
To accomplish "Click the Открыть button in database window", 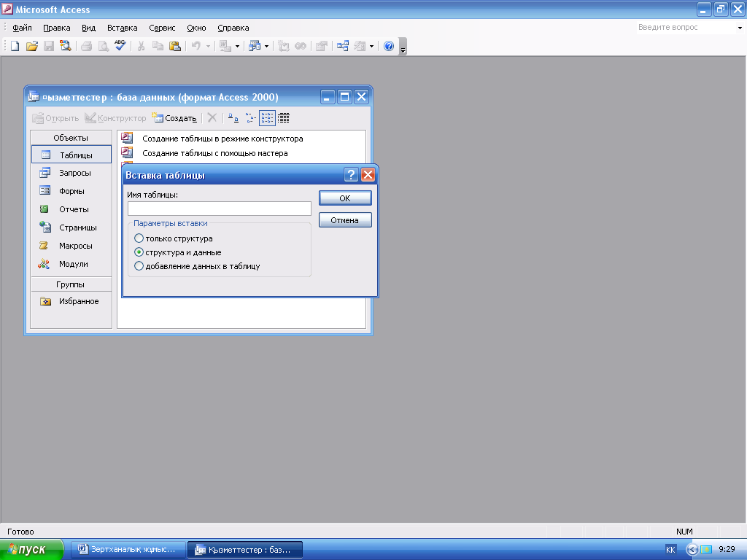I will point(55,117).
